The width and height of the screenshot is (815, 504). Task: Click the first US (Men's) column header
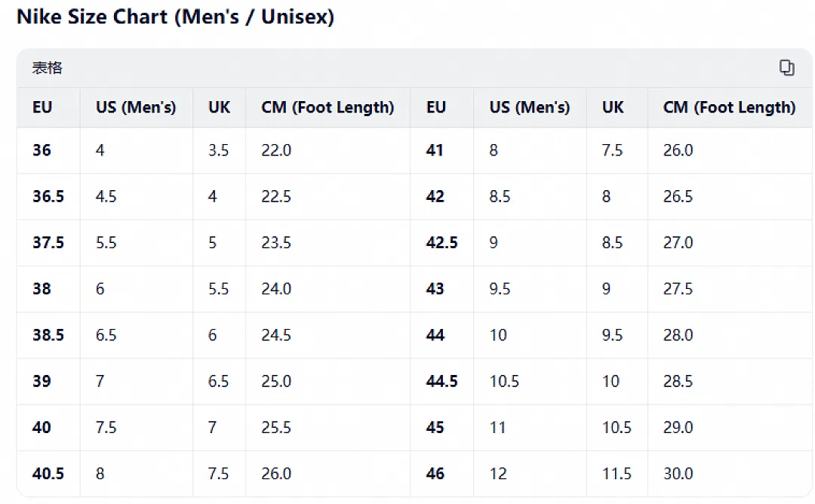coord(136,107)
